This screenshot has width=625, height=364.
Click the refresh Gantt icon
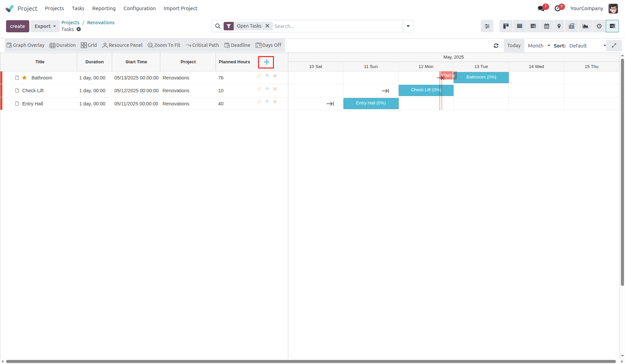click(x=496, y=46)
